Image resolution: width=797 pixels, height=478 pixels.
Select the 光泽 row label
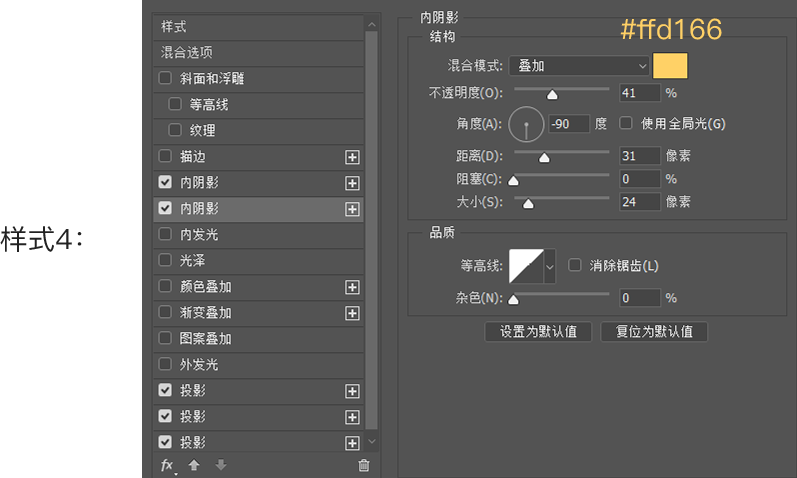pyautogui.click(x=192, y=260)
